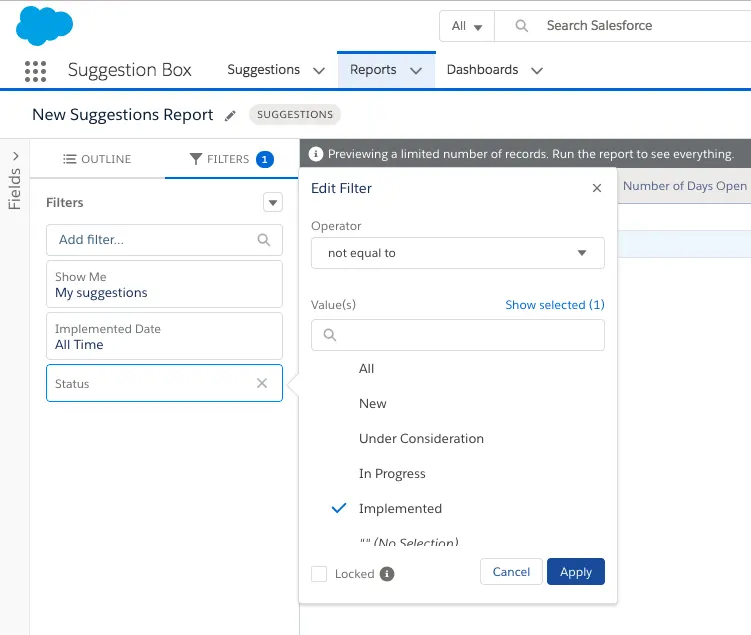This screenshot has height=635, width=751.
Task: Select the New status value
Action: [x=373, y=404]
